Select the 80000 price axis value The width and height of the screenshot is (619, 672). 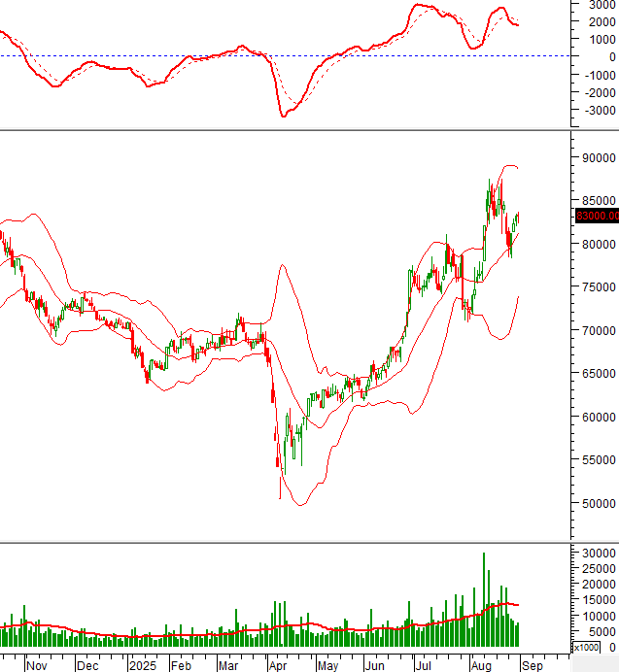click(599, 245)
